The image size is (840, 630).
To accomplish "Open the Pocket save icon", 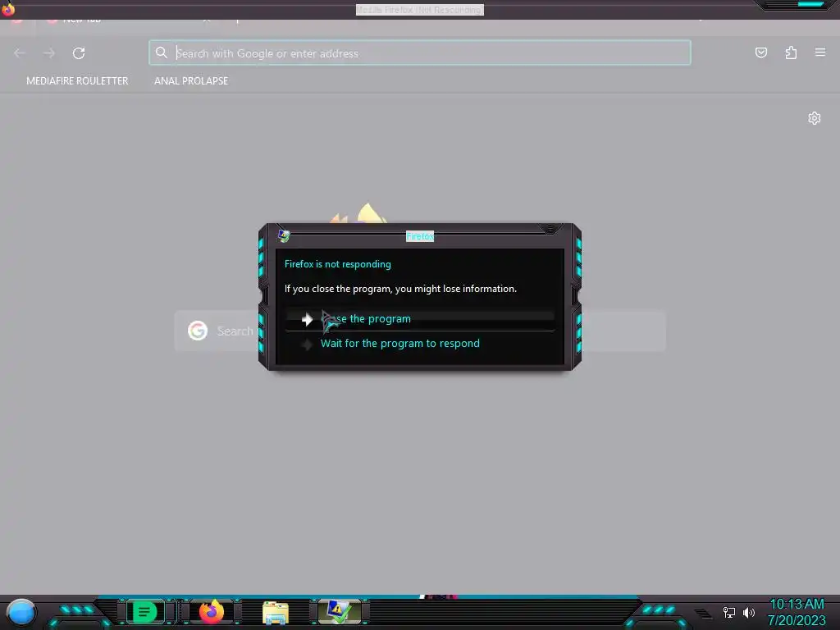I will click(x=761, y=52).
